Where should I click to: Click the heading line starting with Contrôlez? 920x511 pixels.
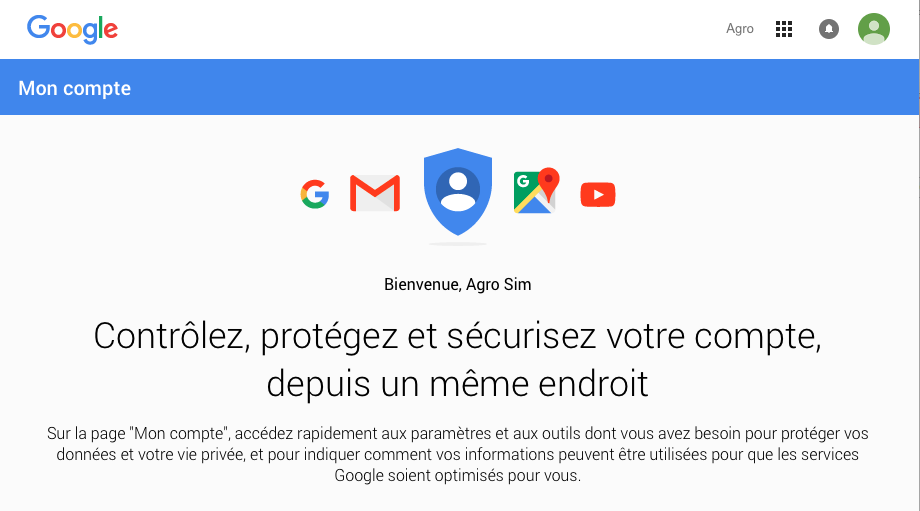pos(458,336)
